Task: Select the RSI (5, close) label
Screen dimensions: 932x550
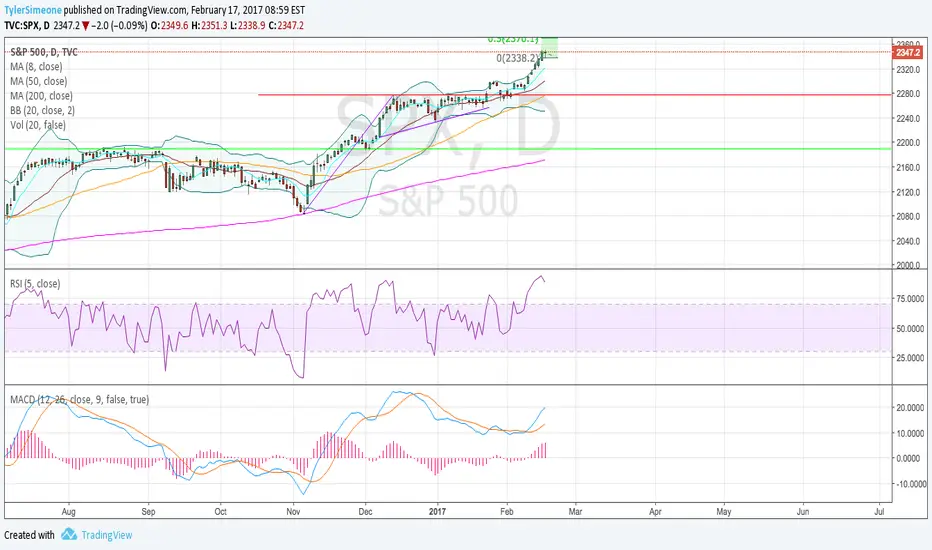Action: point(35,284)
